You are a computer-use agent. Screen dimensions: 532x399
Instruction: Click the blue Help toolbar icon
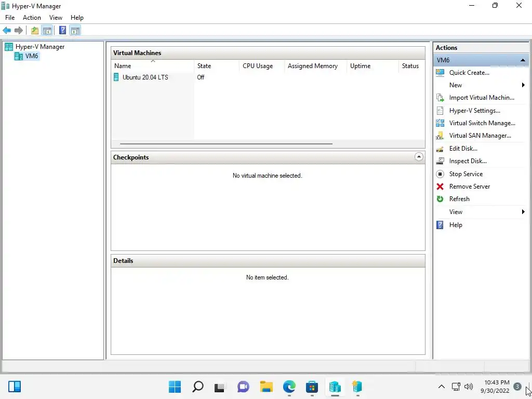62,31
